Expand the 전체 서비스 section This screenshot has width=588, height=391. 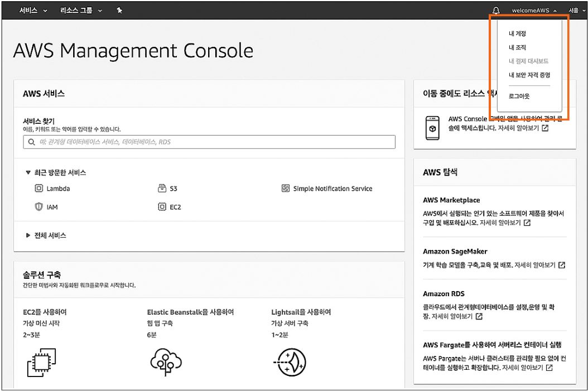pos(46,235)
